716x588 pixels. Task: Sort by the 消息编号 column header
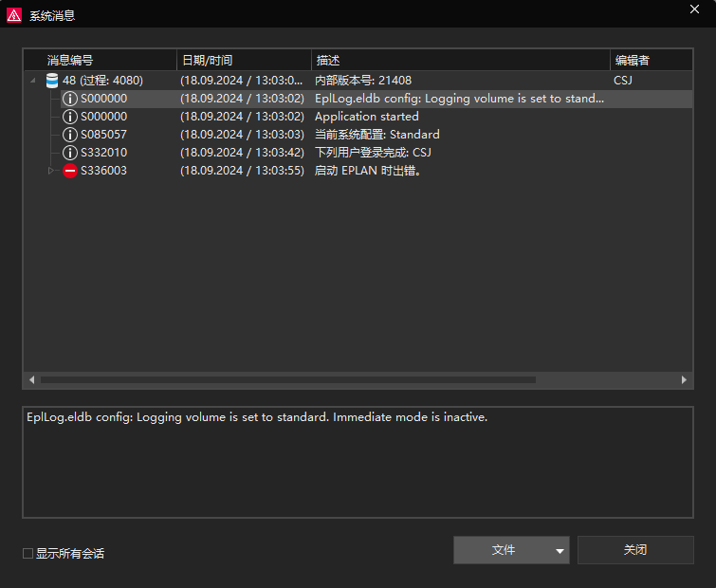pyautogui.click(x=100, y=60)
